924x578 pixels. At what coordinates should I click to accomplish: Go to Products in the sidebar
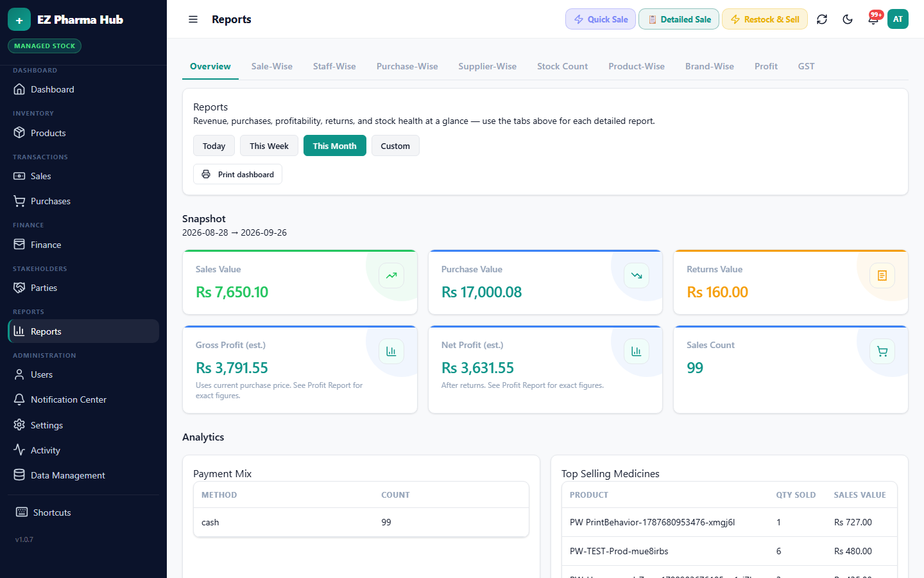(83, 133)
